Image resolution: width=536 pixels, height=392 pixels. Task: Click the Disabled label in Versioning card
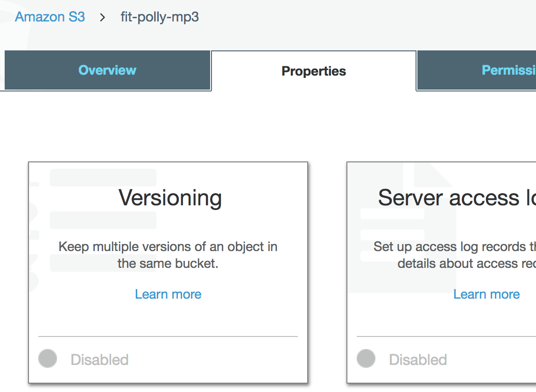coord(99,360)
